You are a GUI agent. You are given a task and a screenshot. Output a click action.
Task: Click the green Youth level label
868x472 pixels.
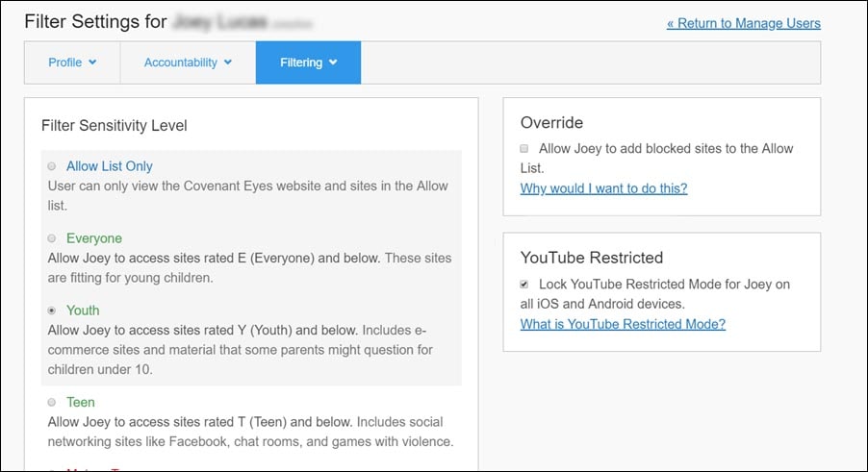coord(83,311)
